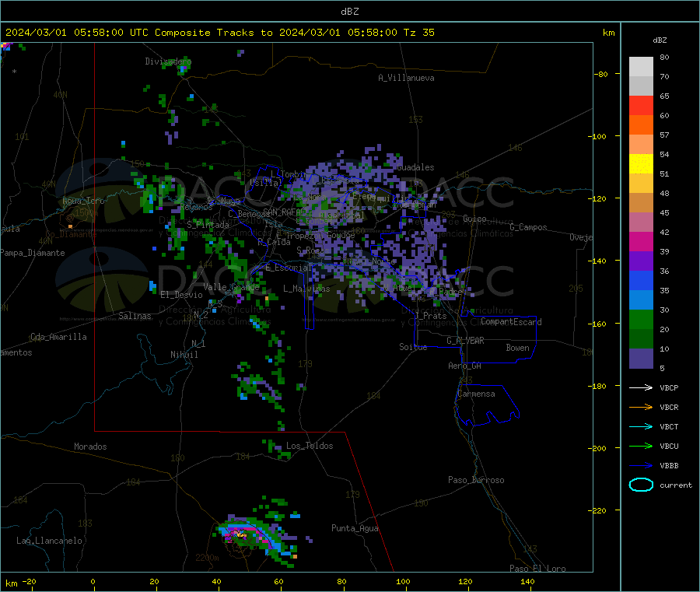Click the '80' label on dBZ scale
Image resolution: width=700 pixels, height=592 pixels.
pos(664,57)
